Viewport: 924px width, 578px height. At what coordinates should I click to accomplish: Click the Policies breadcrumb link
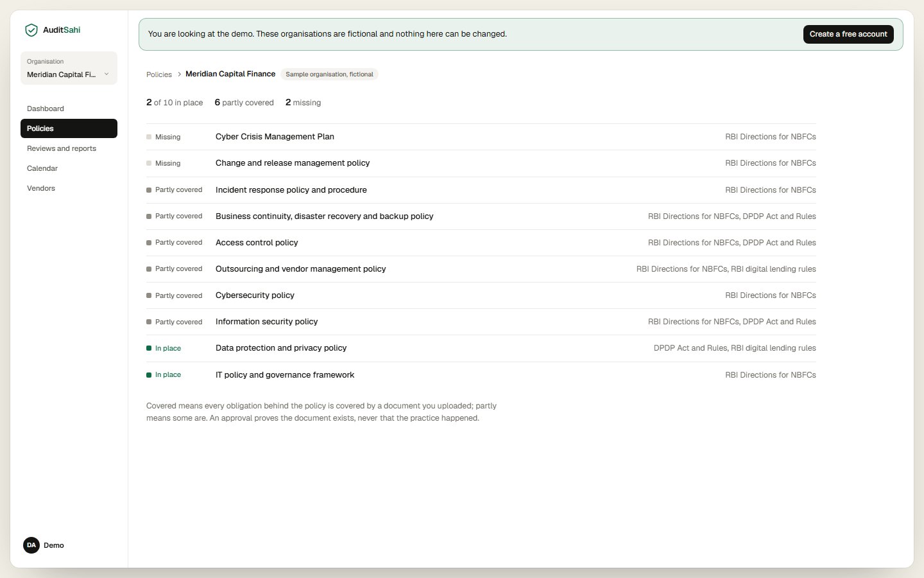click(x=159, y=74)
